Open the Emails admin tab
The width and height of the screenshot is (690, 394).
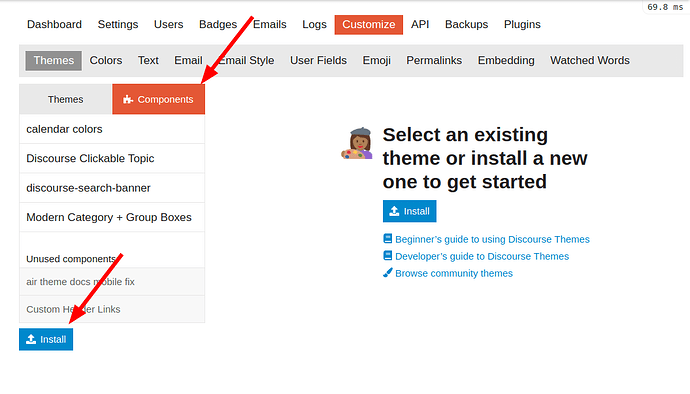269,24
